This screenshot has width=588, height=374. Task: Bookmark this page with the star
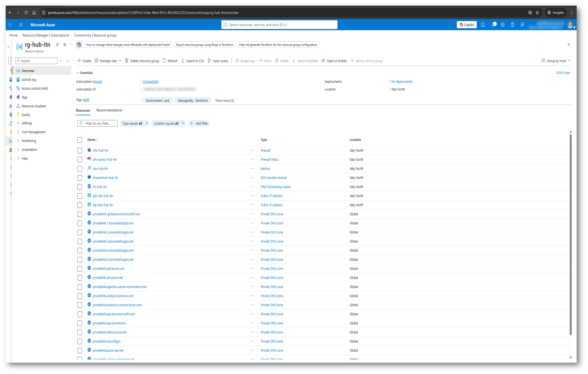point(537,13)
